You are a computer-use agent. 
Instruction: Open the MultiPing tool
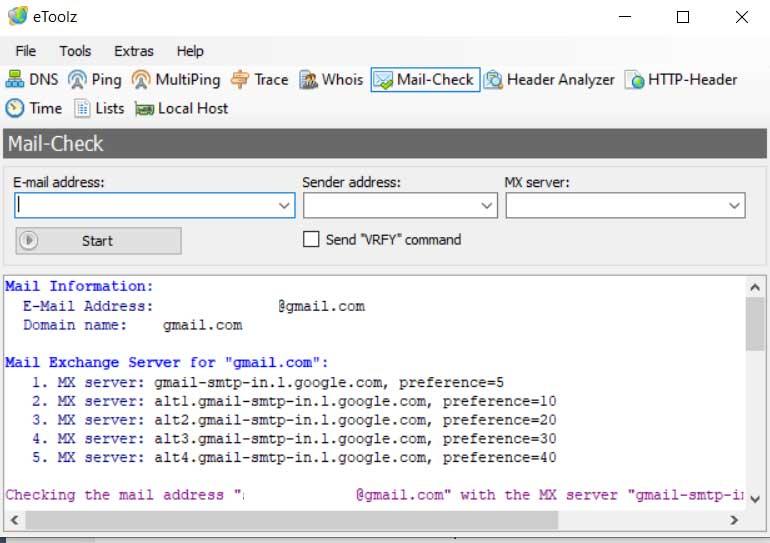coord(176,80)
